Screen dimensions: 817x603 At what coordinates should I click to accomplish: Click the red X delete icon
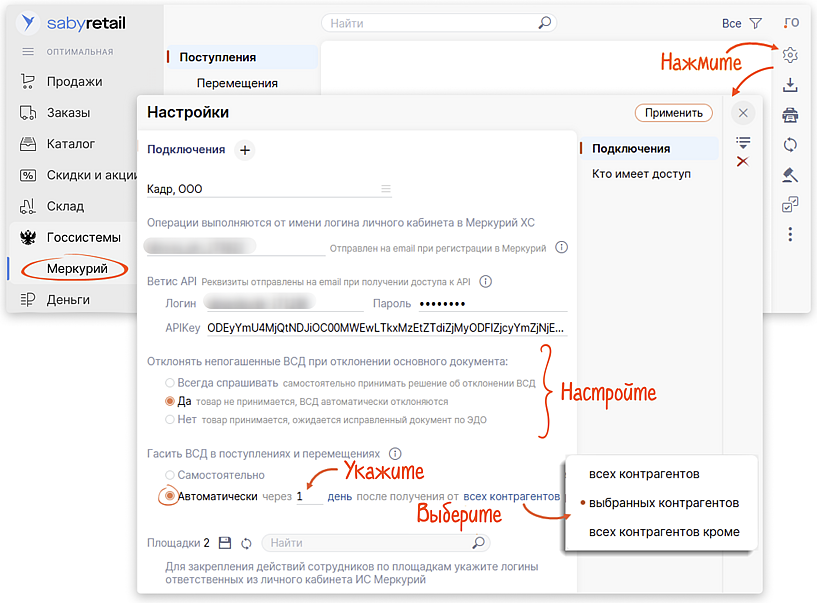tap(742, 162)
